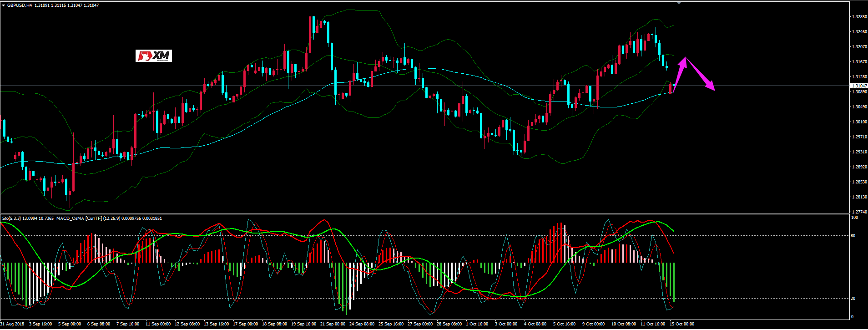Click the 1.30890 price level on axis
Screen dimensions: 868x330
(859, 92)
